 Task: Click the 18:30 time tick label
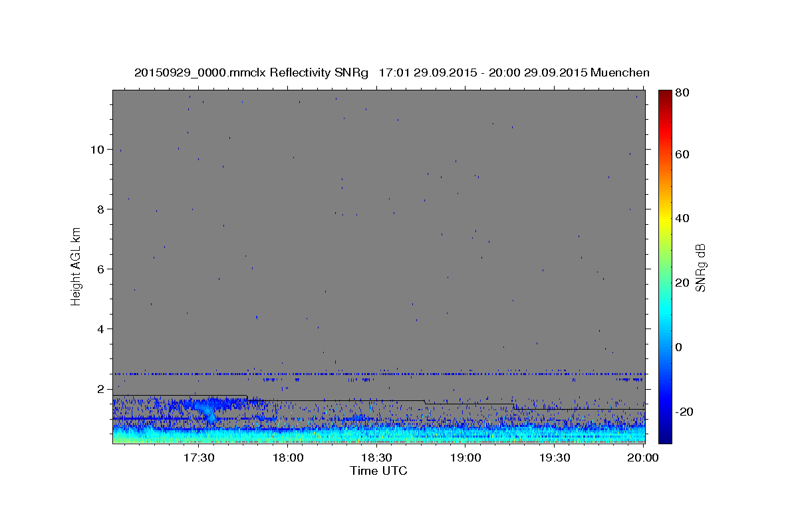(376, 458)
